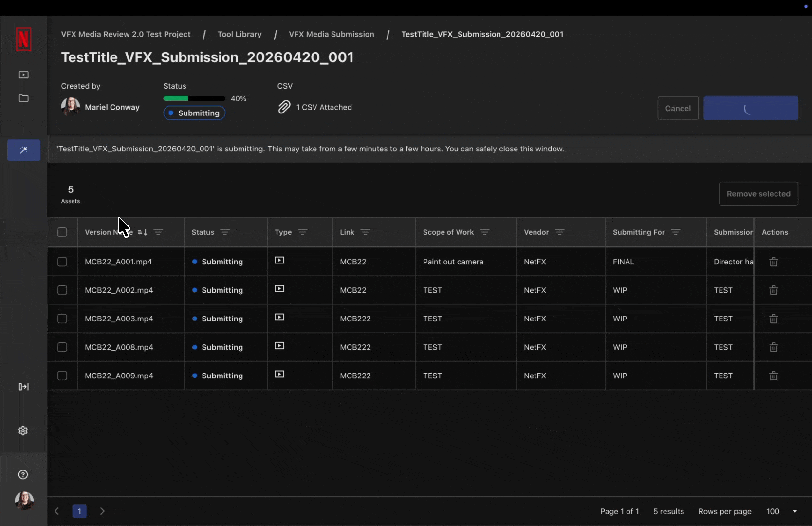Viewport: 812px width, 526px height.
Task: Go to previous page with left arrow
Action: pos(57,511)
